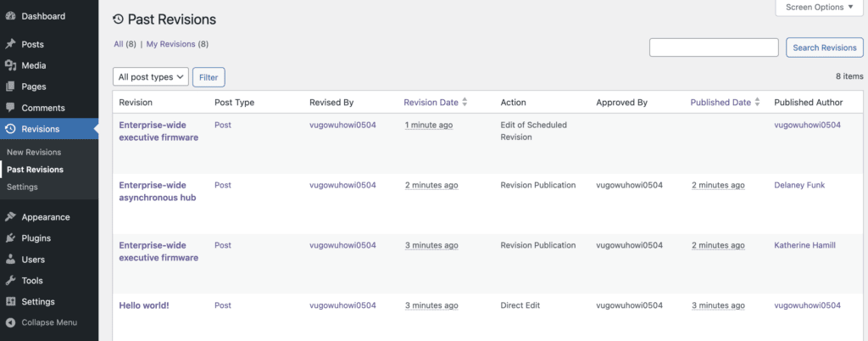The image size is (868, 341).
Task: Go to Media menu label
Action: point(34,65)
